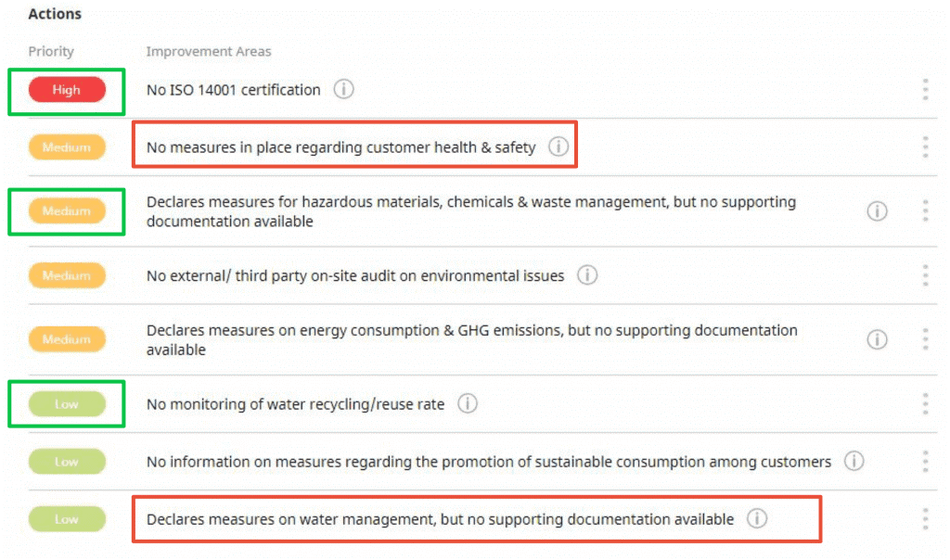Click the red High priority badge
This screenshot has height=560, width=950.
tap(67, 90)
